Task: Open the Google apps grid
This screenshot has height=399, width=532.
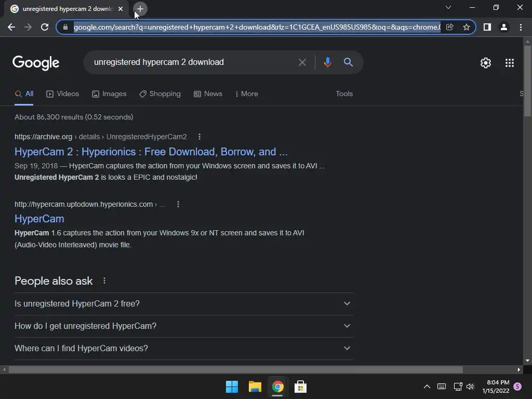Action: (x=509, y=63)
